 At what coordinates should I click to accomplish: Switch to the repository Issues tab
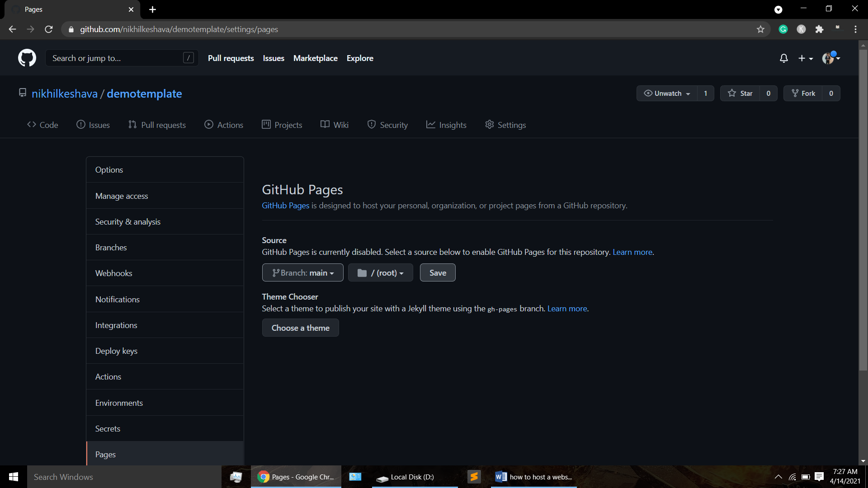[x=93, y=125]
